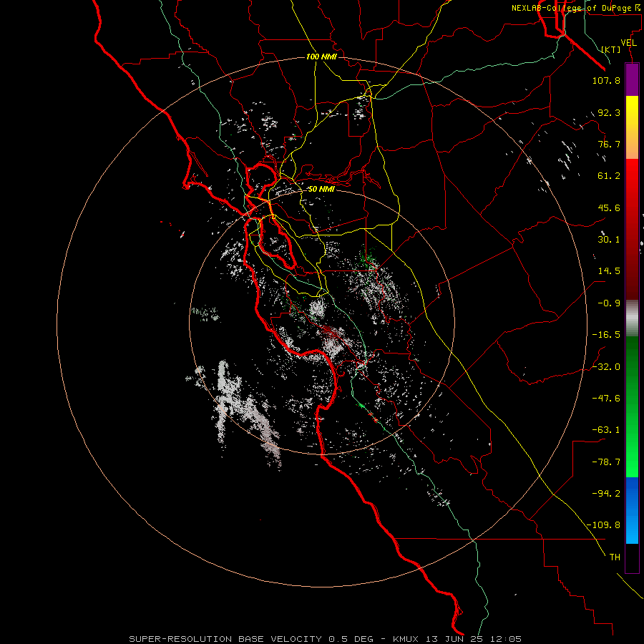Click the -63.1 scale value
Screen dimensions: 644x644
[x=606, y=430]
